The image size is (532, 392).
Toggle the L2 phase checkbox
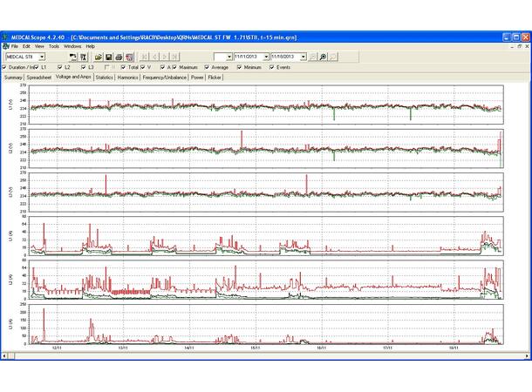(60, 67)
